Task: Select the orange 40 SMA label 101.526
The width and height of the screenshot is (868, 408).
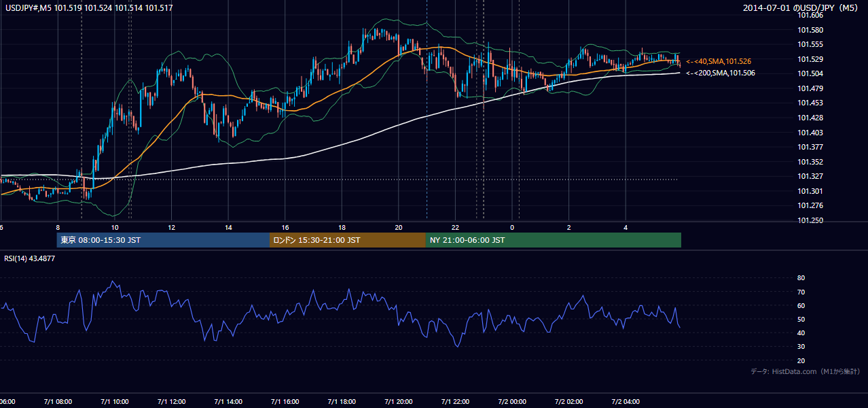Action: tap(719, 61)
